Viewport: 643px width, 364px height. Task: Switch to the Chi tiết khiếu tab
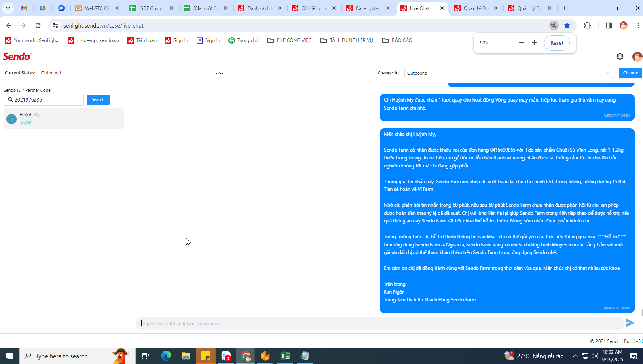pos(314,8)
